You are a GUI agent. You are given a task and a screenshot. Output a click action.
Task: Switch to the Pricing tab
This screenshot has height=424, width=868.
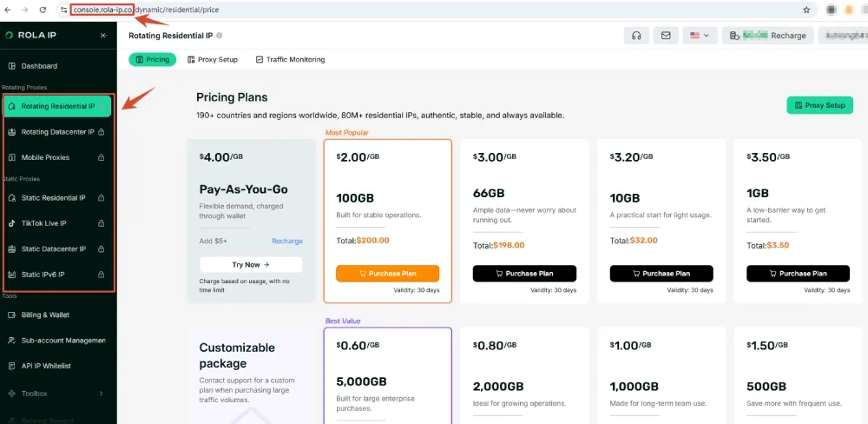[x=153, y=59]
